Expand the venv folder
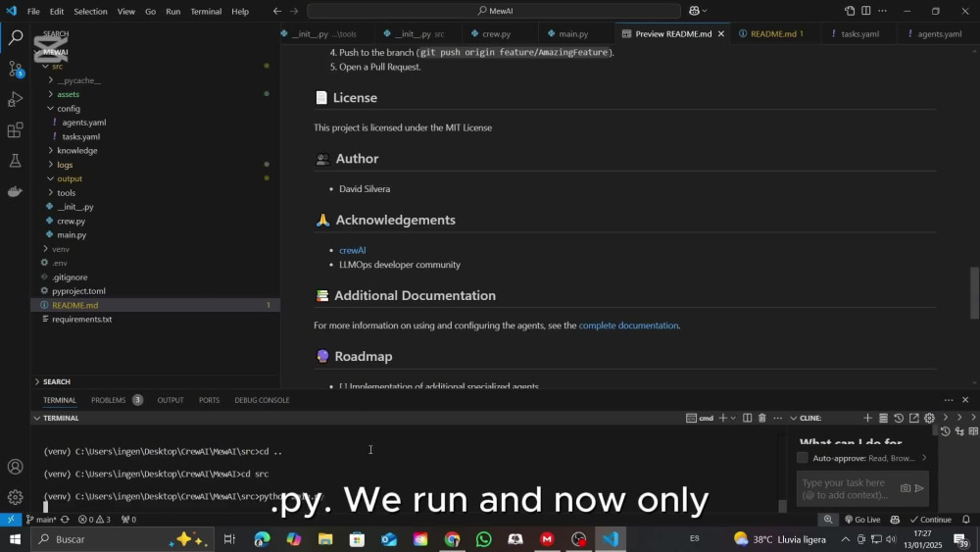 [46, 249]
